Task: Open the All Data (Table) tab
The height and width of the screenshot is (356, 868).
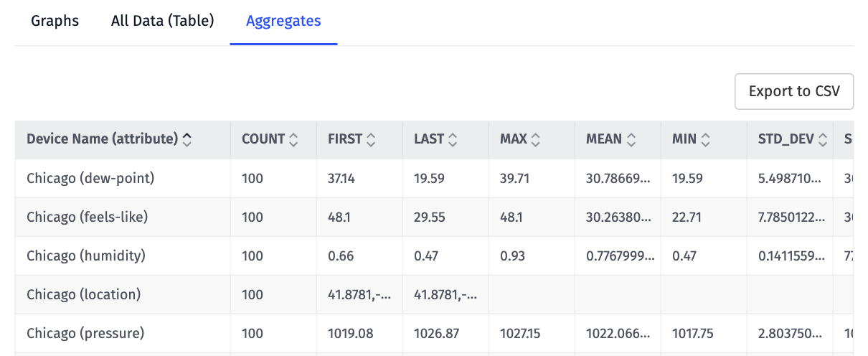Action: [163, 21]
